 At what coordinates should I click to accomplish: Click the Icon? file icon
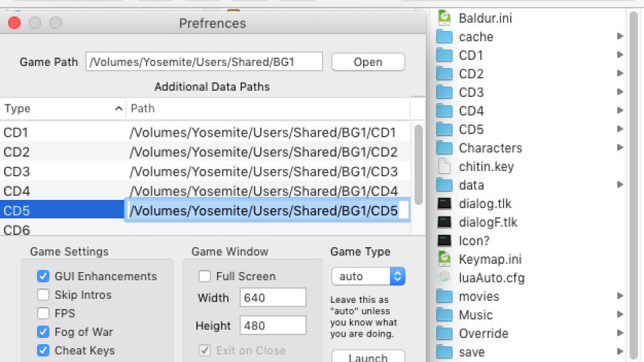point(444,240)
